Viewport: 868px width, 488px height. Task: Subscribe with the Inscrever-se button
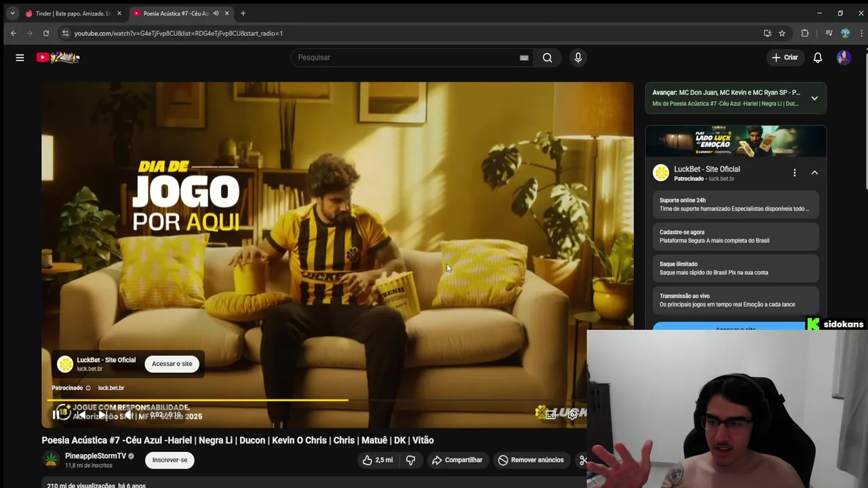(x=170, y=460)
